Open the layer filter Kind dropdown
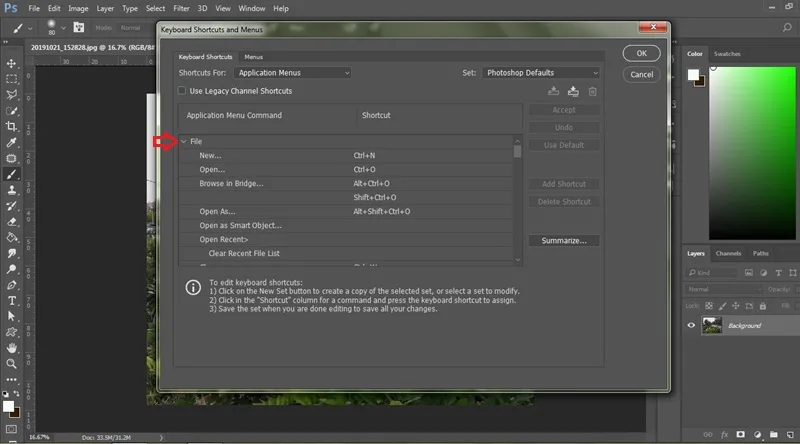 (711, 273)
